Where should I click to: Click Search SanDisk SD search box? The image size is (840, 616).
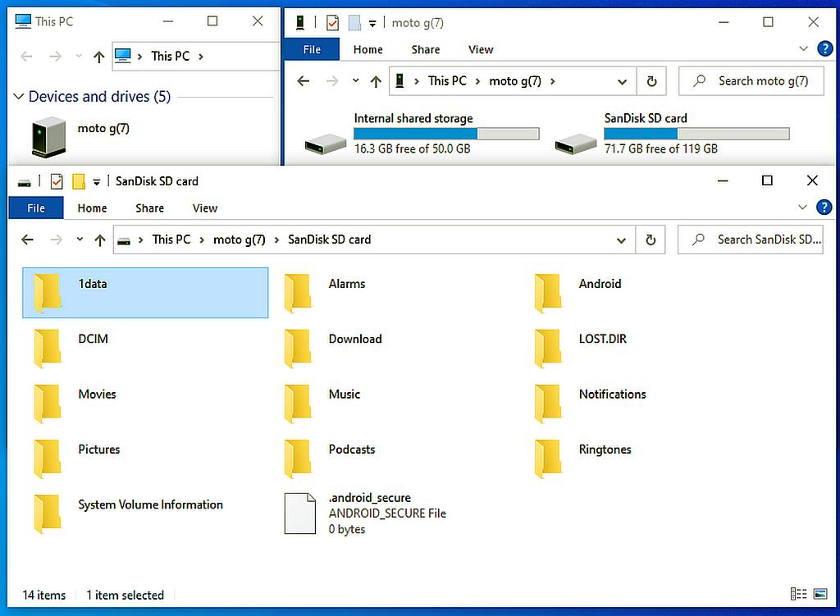pos(751,240)
